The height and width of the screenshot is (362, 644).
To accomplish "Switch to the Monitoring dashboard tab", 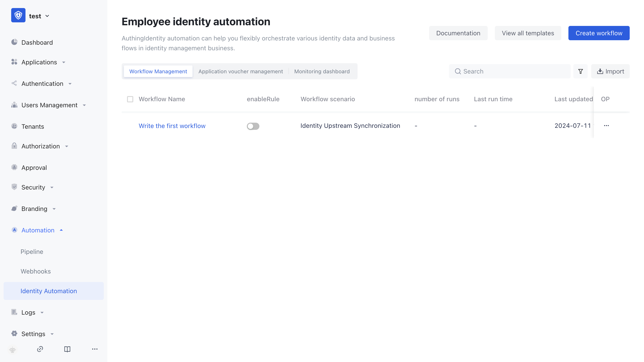I will point(322,71).
